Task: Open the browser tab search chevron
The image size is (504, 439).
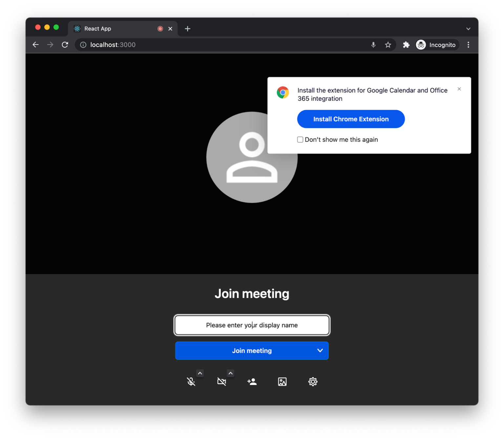Action: pyautogui.click(x=468, y=28)
